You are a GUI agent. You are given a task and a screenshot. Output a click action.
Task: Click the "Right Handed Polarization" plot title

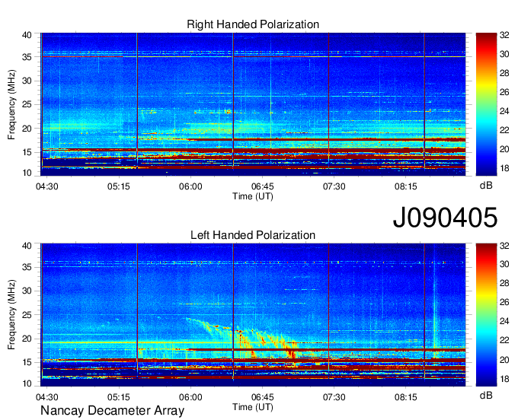pos(253,24)
